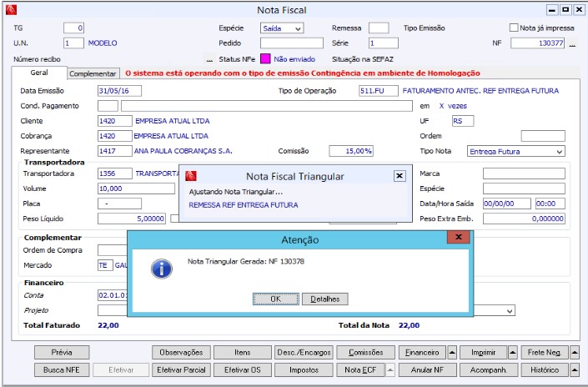This screenshot has height=387, width=588.
Task: Tick the 'Nota já impressa' checkbox
Action: (x=514, y=28)
